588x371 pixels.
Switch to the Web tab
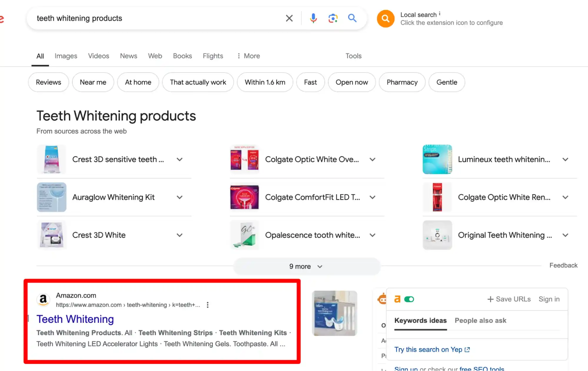(x=155, y=56)
